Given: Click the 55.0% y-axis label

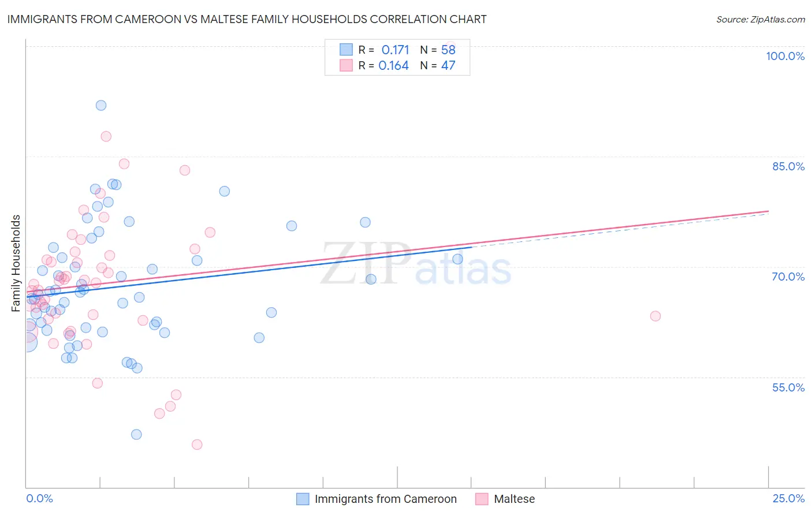Looking at the screenshot, I should pyautogui.click(x=788, y=387).
